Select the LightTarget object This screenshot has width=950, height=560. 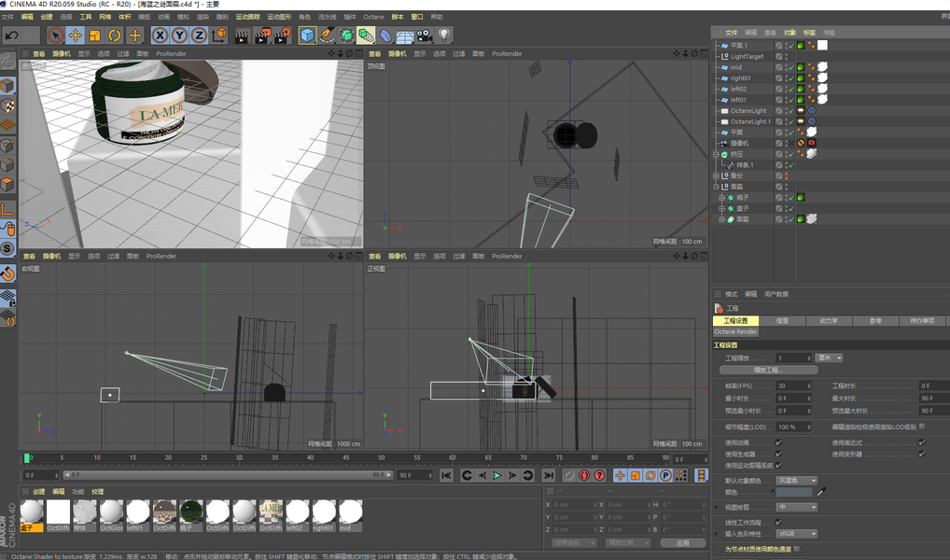[x=747, y=56]
